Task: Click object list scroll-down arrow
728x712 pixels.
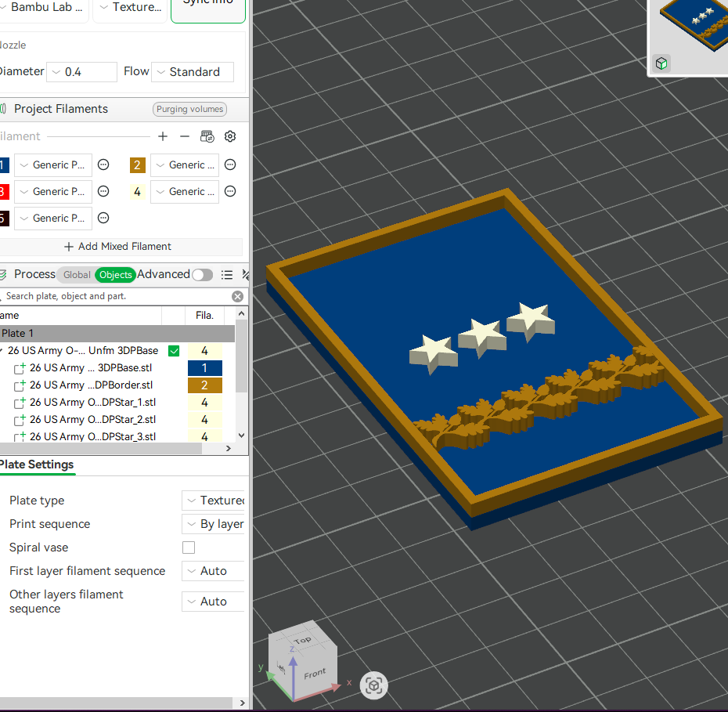Action: pos(241,436)
